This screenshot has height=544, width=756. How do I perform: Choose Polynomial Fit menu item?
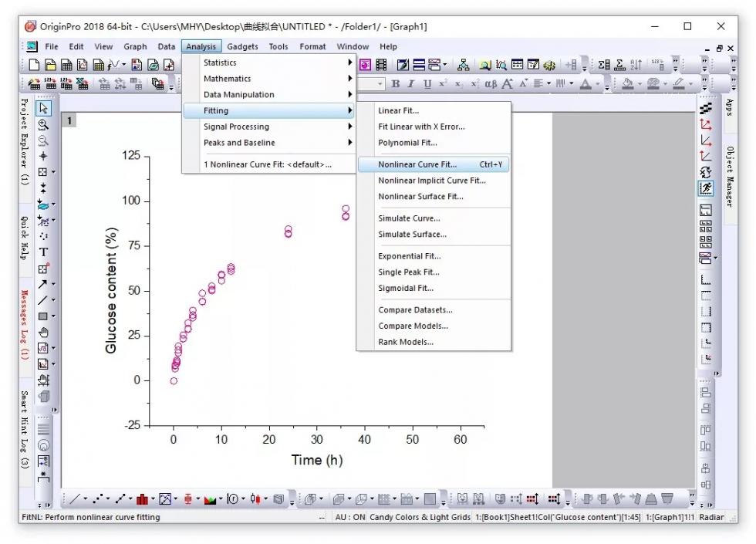(434, 142)
